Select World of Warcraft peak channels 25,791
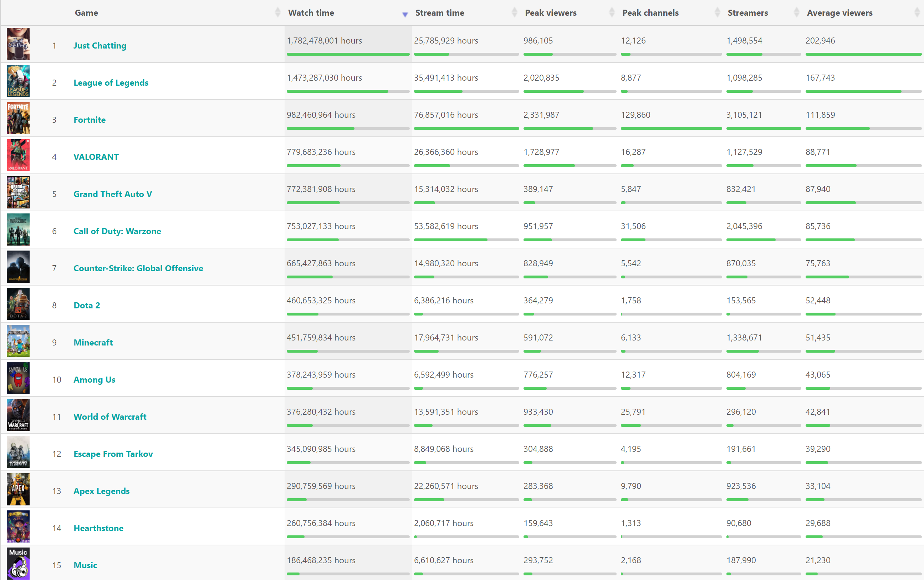Viewport: 924px width, 580px height. (633, 412)
